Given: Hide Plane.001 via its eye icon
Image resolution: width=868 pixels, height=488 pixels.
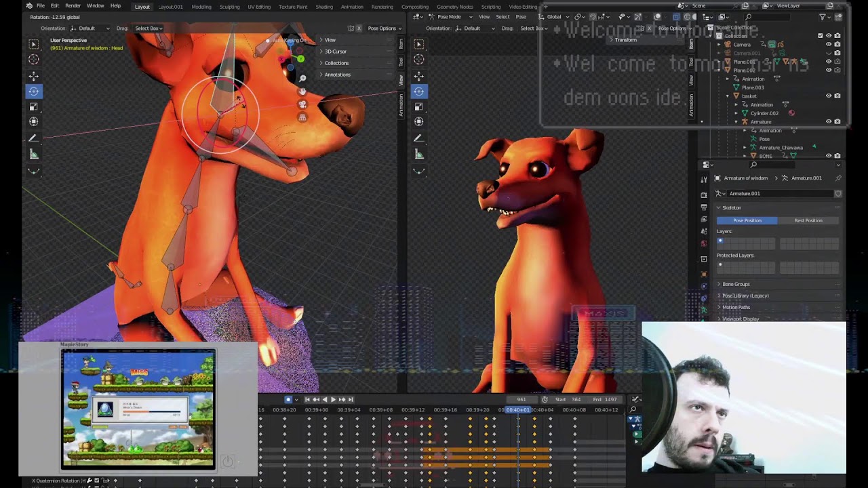Looking at the screenshot, I should [829, 62].
